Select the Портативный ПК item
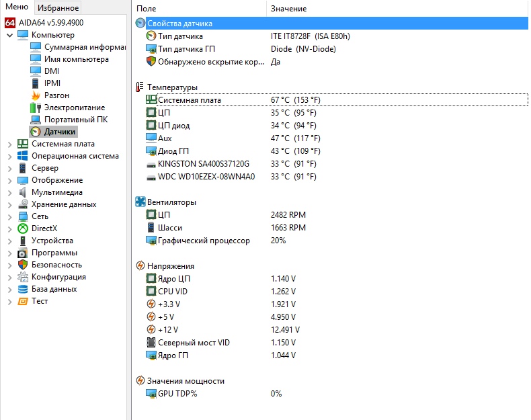Screen dimensions: 531x420 point(75,120)
